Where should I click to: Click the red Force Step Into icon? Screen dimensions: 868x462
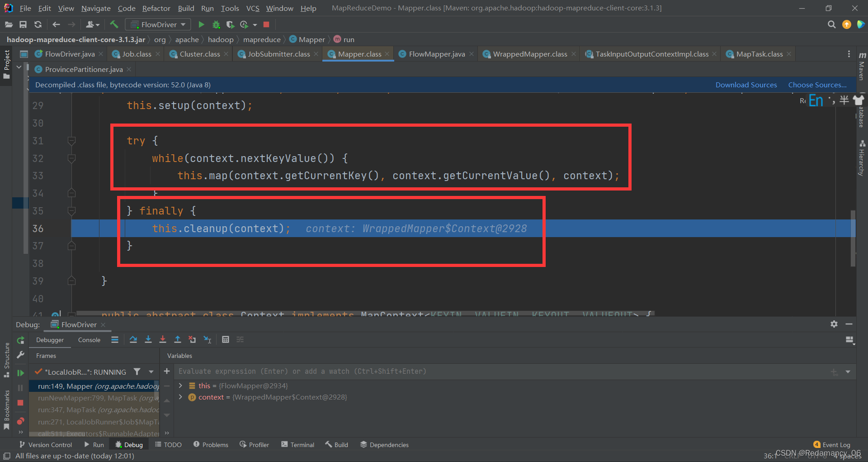tap(163, 339)
